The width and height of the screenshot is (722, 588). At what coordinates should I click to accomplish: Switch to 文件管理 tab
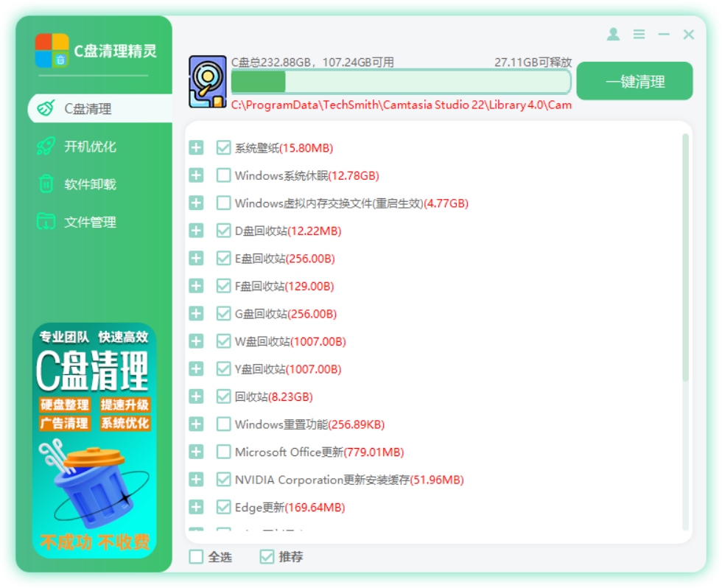pos(90,222)
